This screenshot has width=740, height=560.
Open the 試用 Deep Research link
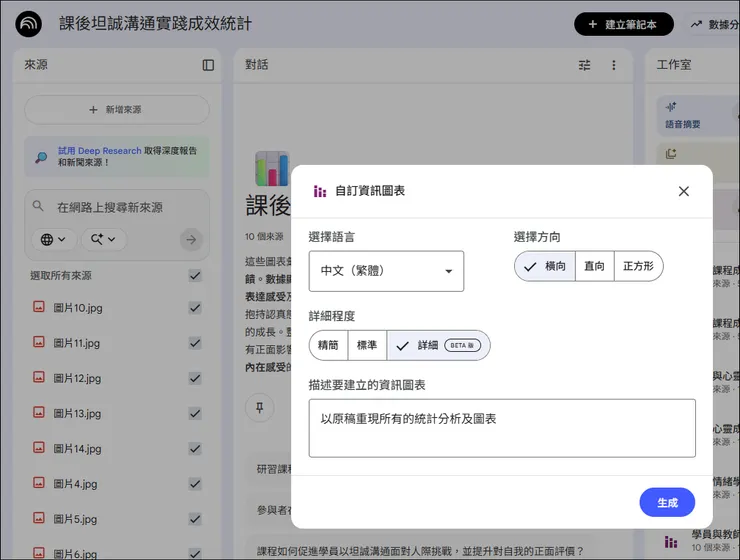pos(100,151)
